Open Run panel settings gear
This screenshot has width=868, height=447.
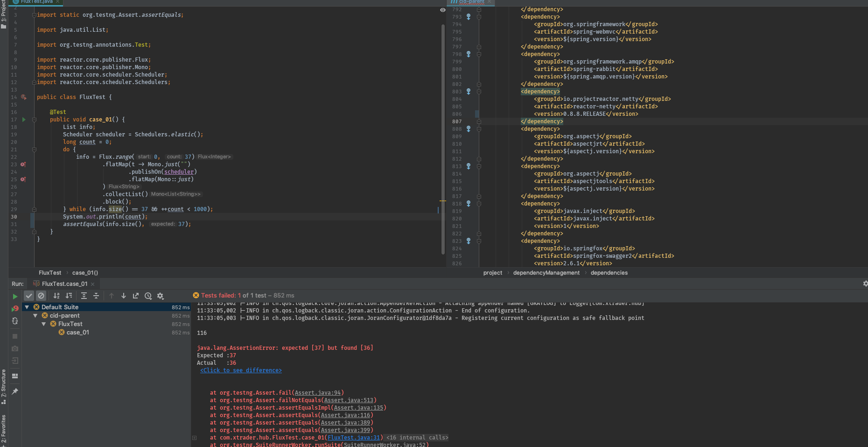tap(865, 284)
